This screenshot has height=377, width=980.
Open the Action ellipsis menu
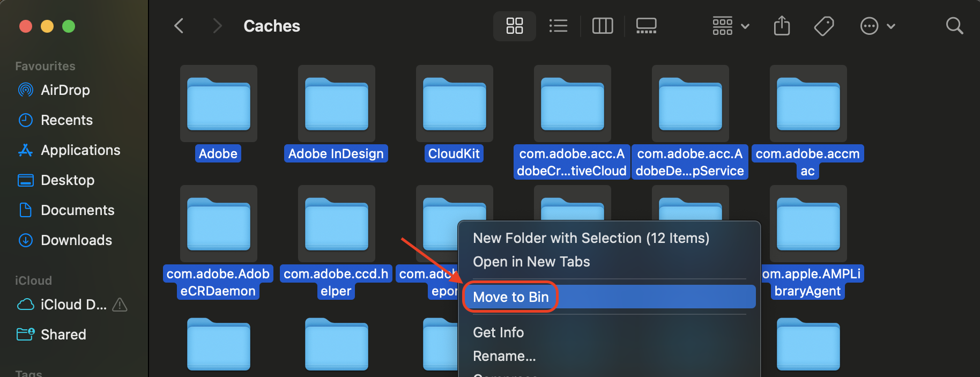click(x=878, y=26)
